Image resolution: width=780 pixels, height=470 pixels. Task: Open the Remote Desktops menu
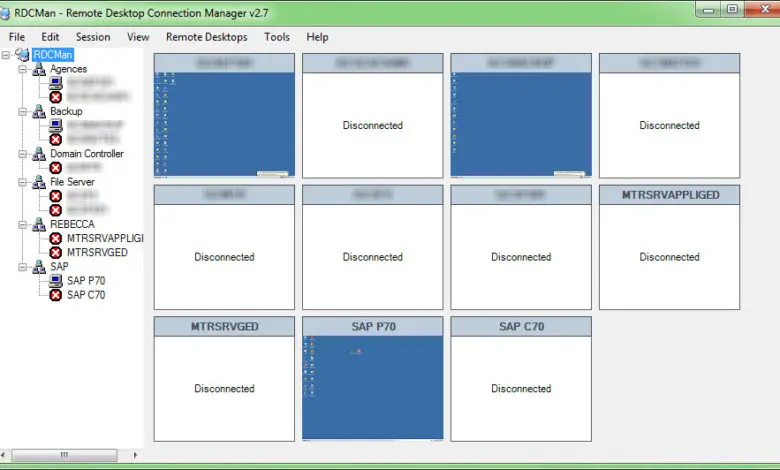206,37
